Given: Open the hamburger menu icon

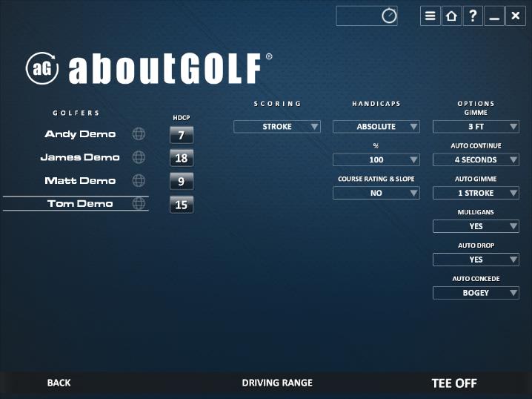Looking at the screenshot, I should 430,16.
